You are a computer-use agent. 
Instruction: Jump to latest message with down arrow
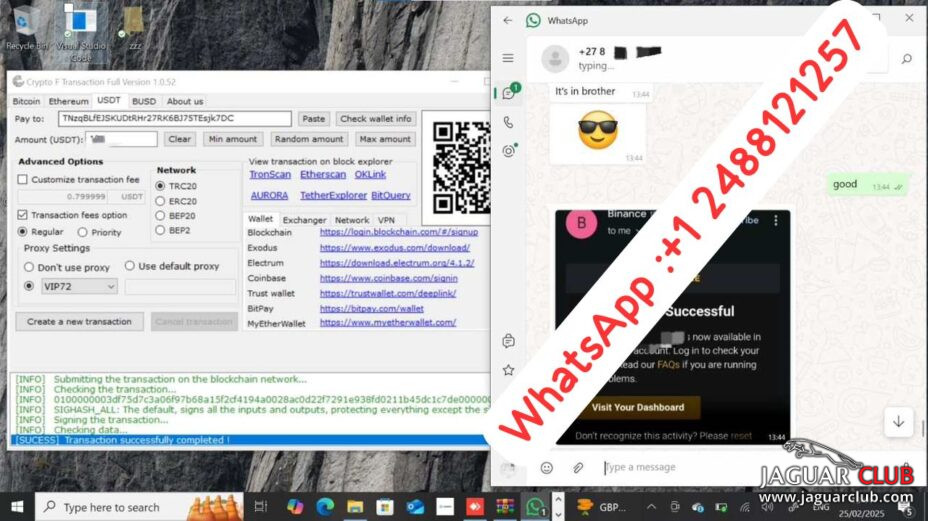tap(898, 421)
